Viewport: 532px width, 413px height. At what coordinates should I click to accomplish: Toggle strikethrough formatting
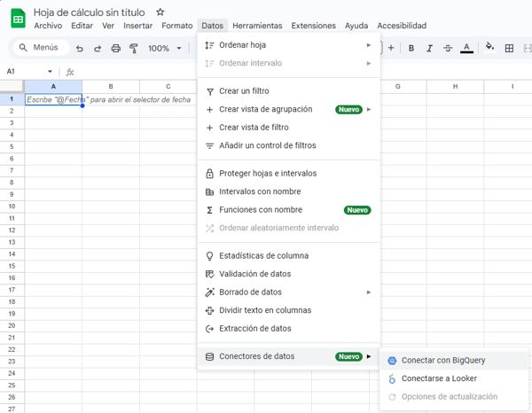coord(448,49)
